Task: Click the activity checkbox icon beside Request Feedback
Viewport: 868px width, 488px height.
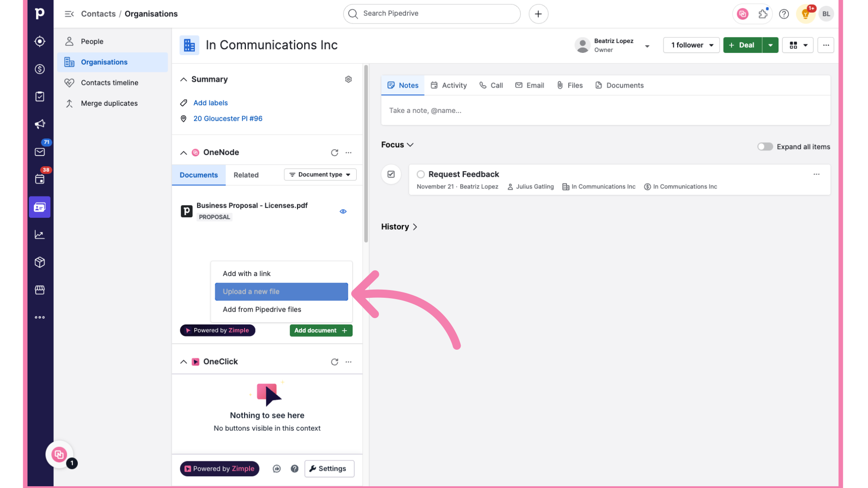Action: [391, 174]
